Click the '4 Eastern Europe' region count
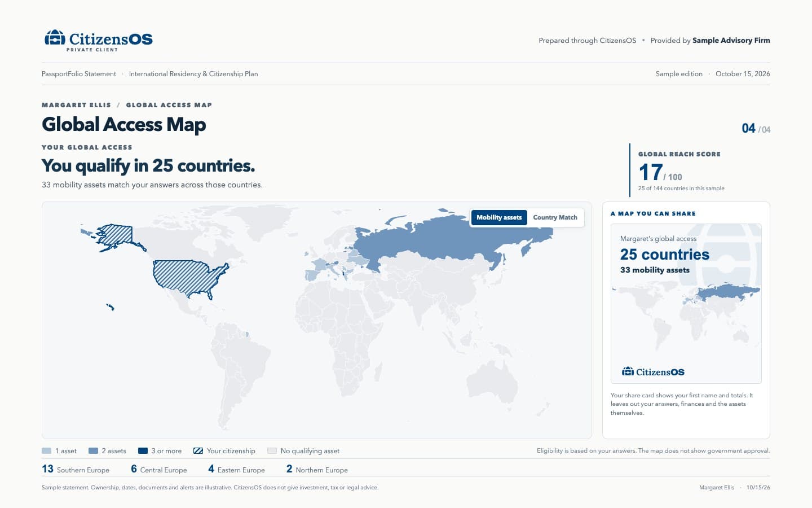 click(236, 469)
